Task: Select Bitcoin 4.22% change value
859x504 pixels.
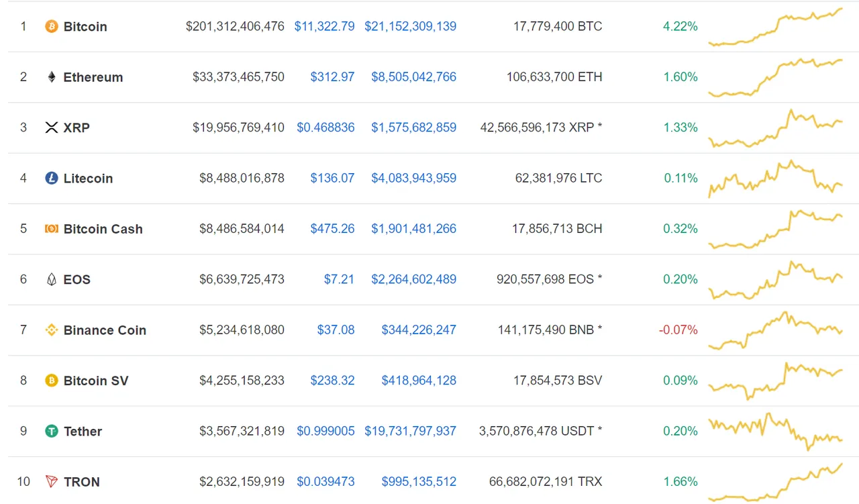Action: coord(680,27)
